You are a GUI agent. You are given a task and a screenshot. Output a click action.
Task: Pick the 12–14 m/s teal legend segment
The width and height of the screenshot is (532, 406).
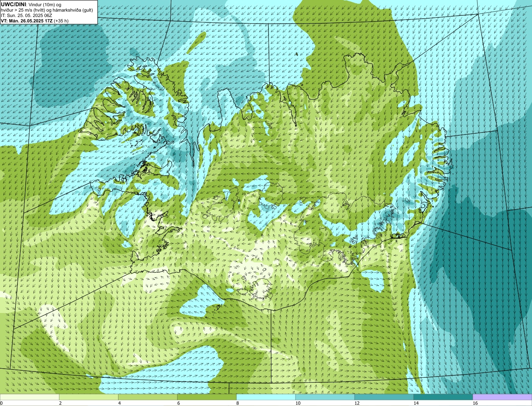pos(384,397)
